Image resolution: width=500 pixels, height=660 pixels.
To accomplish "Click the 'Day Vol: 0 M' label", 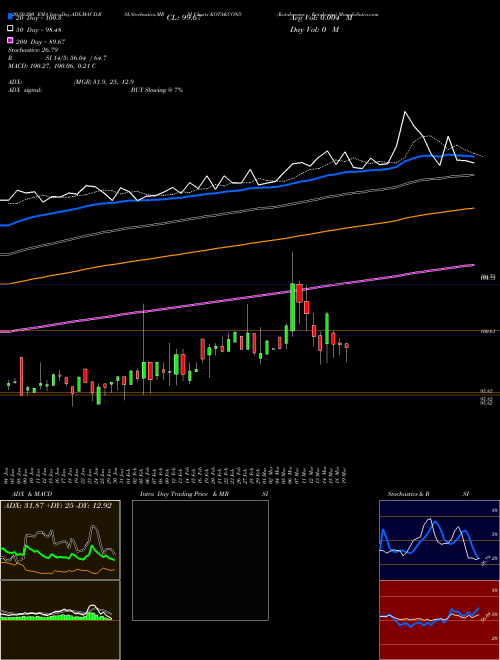I will click(x=314, y=29).
